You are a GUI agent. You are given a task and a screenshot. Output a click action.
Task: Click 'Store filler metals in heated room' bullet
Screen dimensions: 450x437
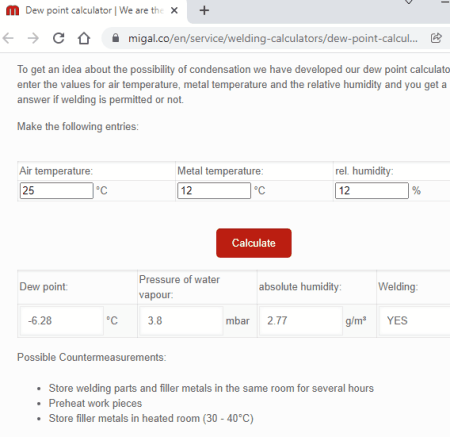[151, 418]
